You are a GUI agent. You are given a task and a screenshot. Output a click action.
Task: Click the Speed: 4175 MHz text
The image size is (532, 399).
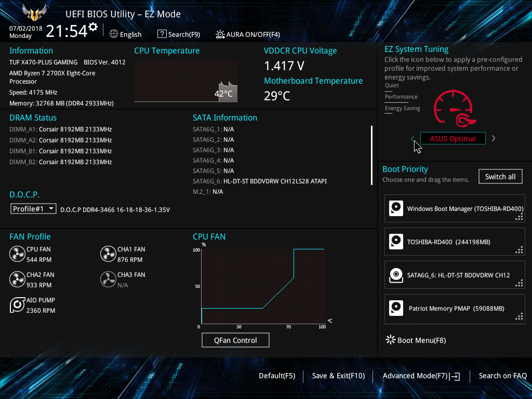click(33, 92)
